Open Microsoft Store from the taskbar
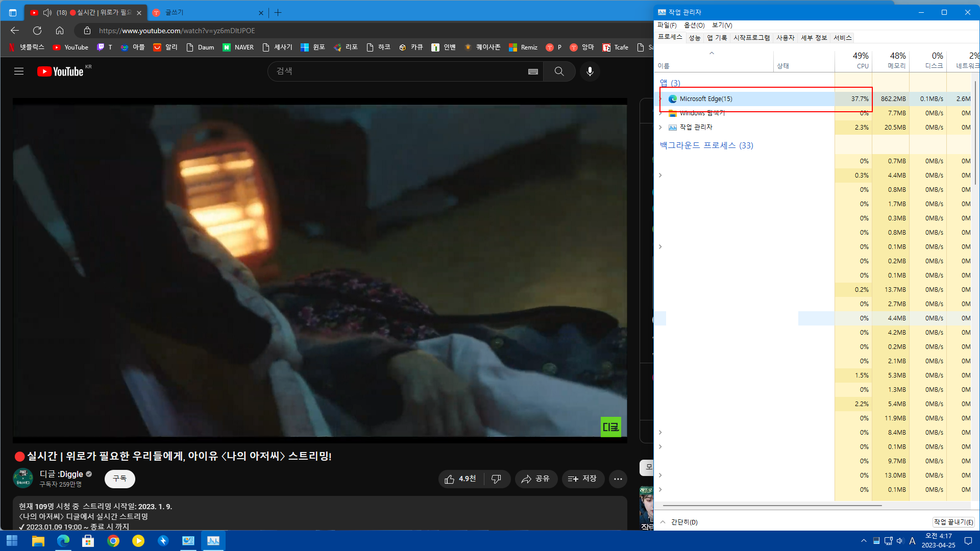Image resolution: width=980 pixels, height=551 pixels. 88,541
